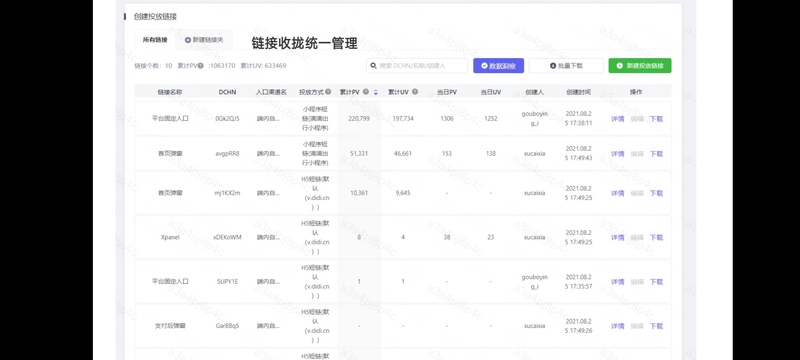800x360 pixels.
Task: Click the 批量下载 button
Action: (x=566, y=66)
